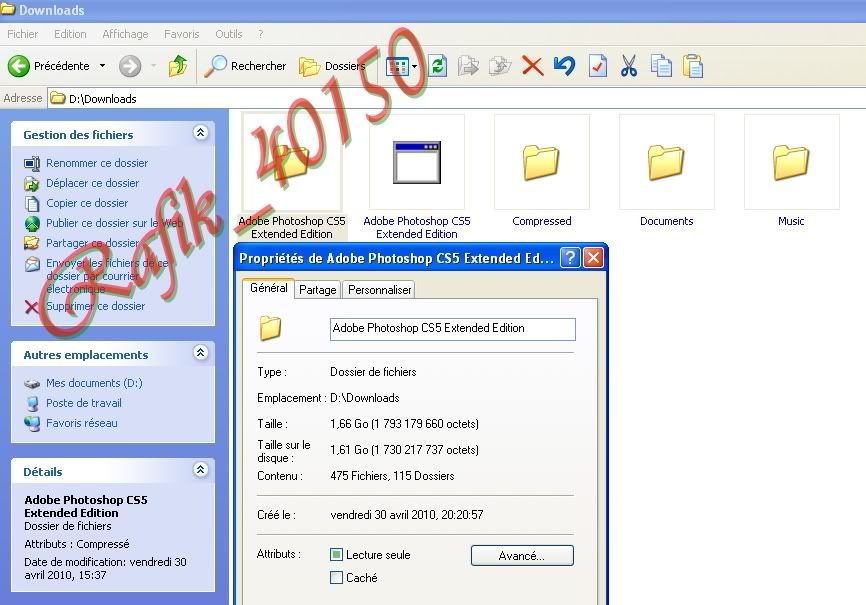This screenshot has width=866, height=605.
Task: Open Mes documents (D:) location
Action: (94, 383)
